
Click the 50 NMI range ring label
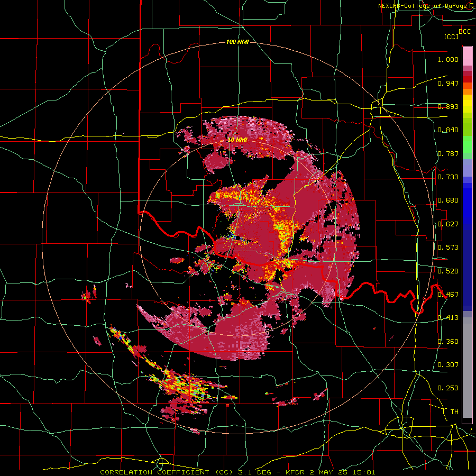(x=237, y=140)
